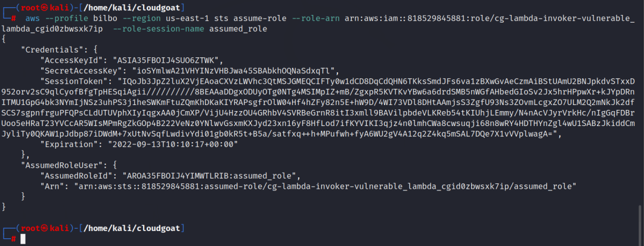Click the Kali skull symbol in the top prompt
Viewport: 644px width, 246px height.
41,7
